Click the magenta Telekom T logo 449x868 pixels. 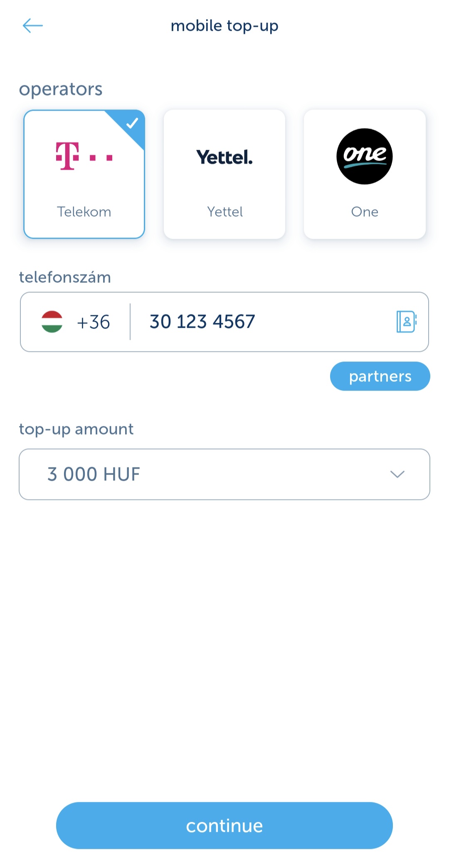(84, 156)
